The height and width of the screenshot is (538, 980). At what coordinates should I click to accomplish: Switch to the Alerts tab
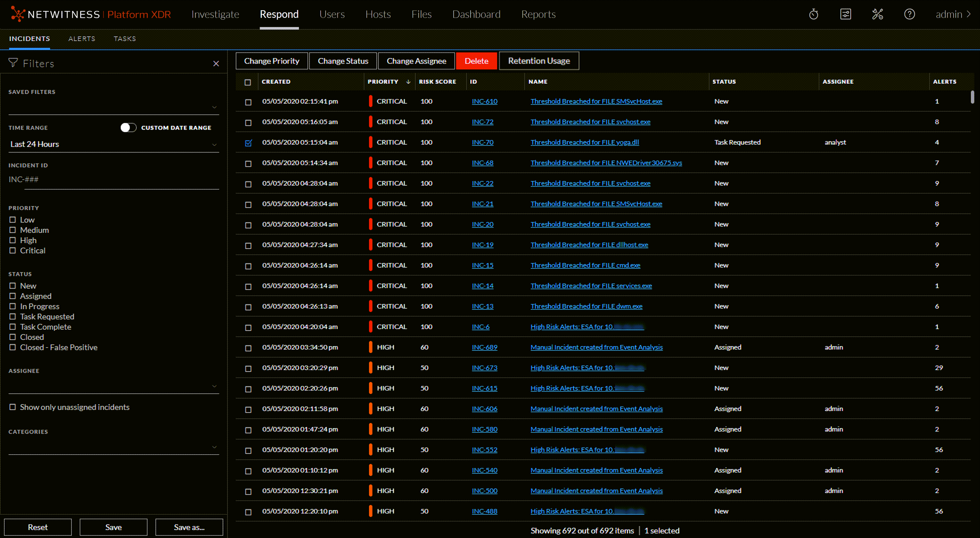[82, 38]
